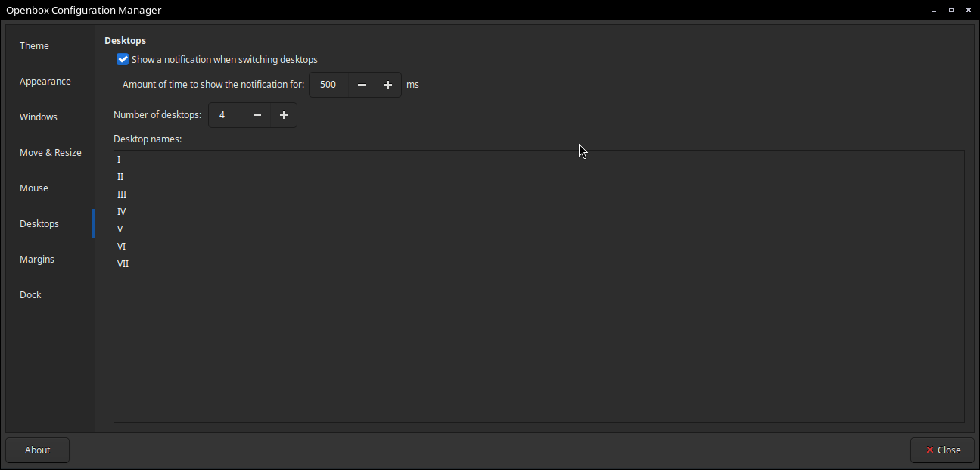Select desktop name II

click(x=539, y=177)
